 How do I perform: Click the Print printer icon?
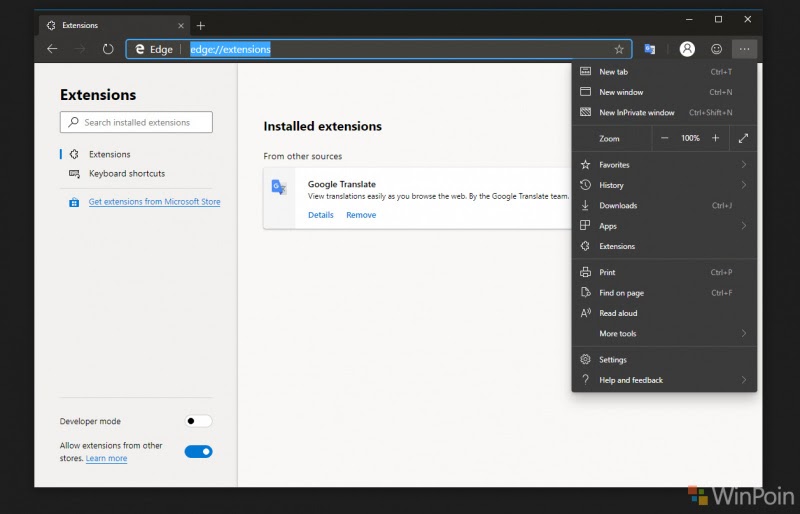coord(585,272)
